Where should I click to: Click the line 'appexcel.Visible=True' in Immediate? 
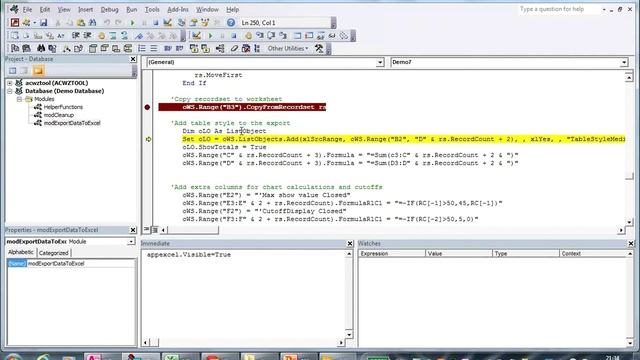189,255
